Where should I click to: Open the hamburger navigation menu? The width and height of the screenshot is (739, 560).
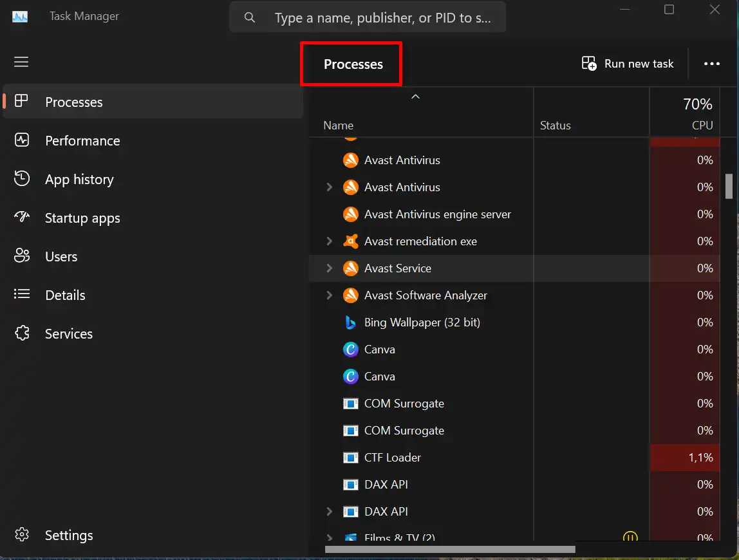[21, 62]
